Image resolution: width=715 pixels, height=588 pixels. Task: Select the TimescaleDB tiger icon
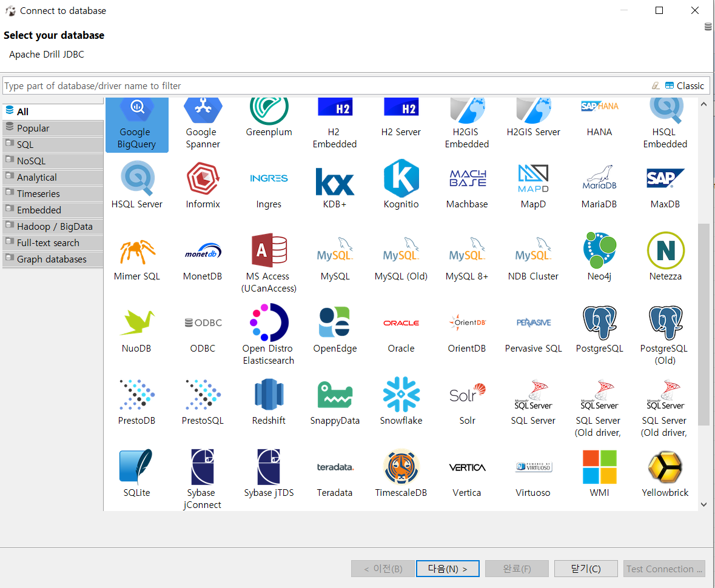tap(401, 467)
